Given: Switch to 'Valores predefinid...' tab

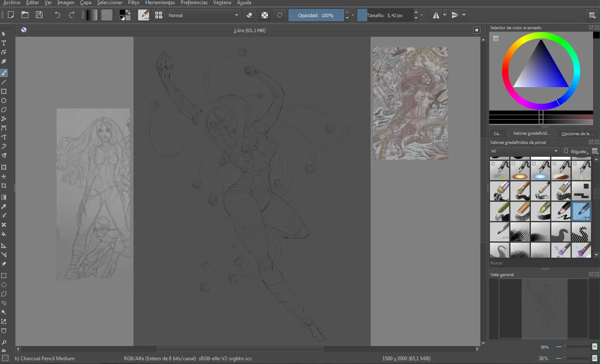Looking at the screenshot, I should 531,133.
